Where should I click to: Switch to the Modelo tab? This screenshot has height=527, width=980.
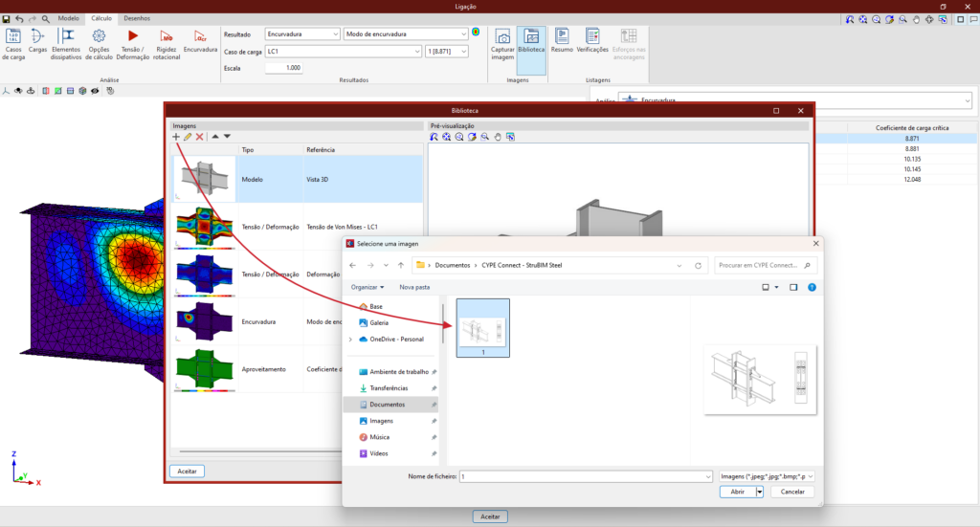pyautogui.click(x=69, y=19)
